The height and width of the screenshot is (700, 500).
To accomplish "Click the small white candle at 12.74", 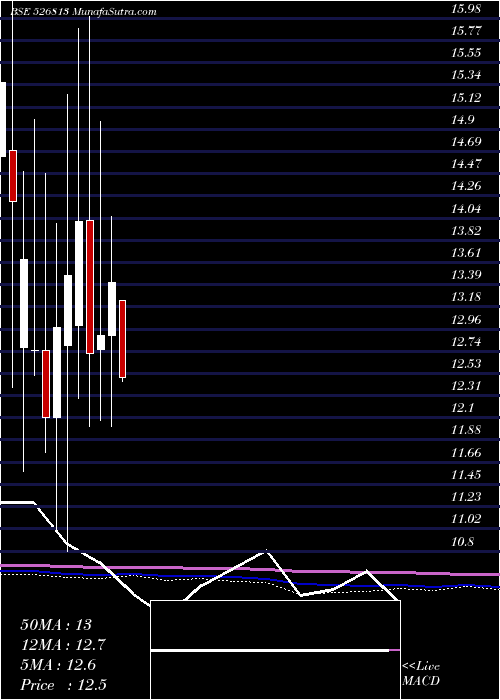I will pos(101,342).
